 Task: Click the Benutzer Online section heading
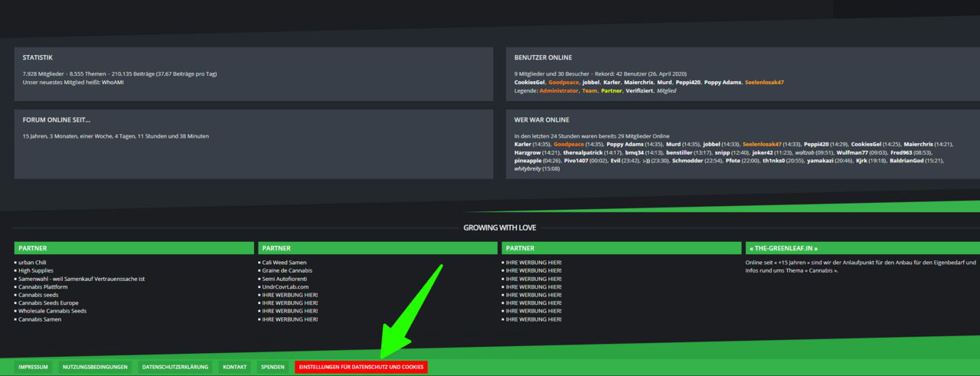coord(543,57)
